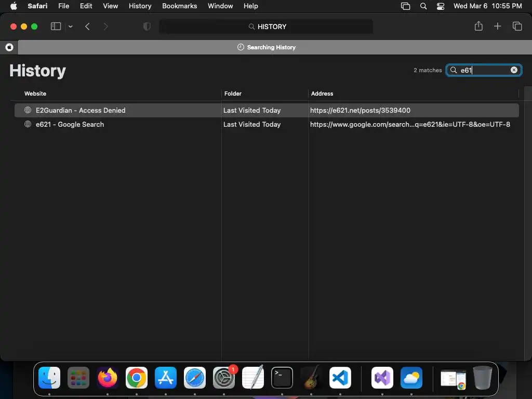This screenshot has width=532, height=399.
Task: Clear the history search text
Action: [514, 70]
